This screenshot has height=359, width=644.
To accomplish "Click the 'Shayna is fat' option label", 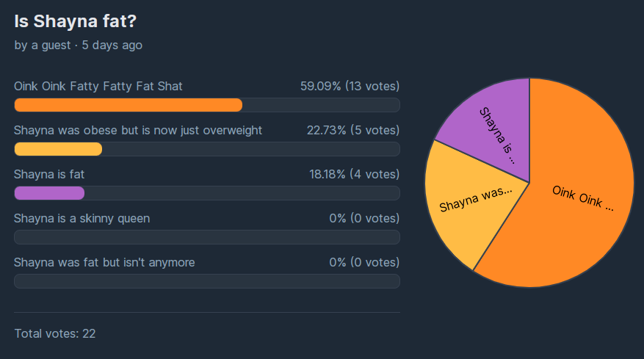I will [x=49, y=174].
